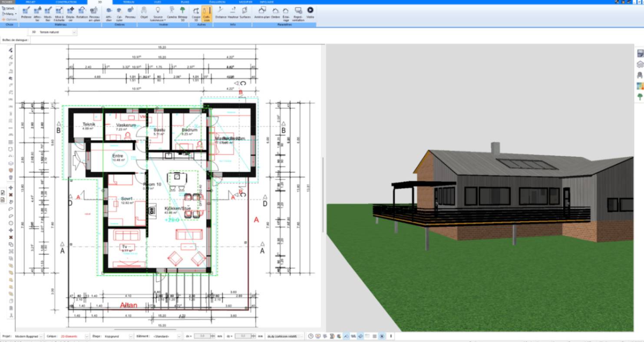Click the Modifier material tool
The height and width of the screenshot is (342, 644).
[x=48, y=13]
